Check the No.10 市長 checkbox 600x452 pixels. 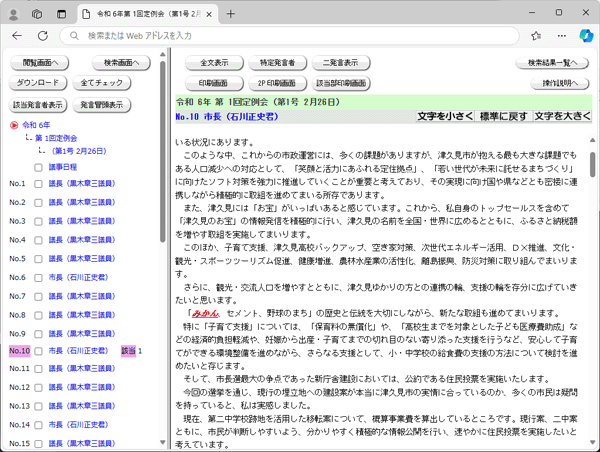click(38, 351)
